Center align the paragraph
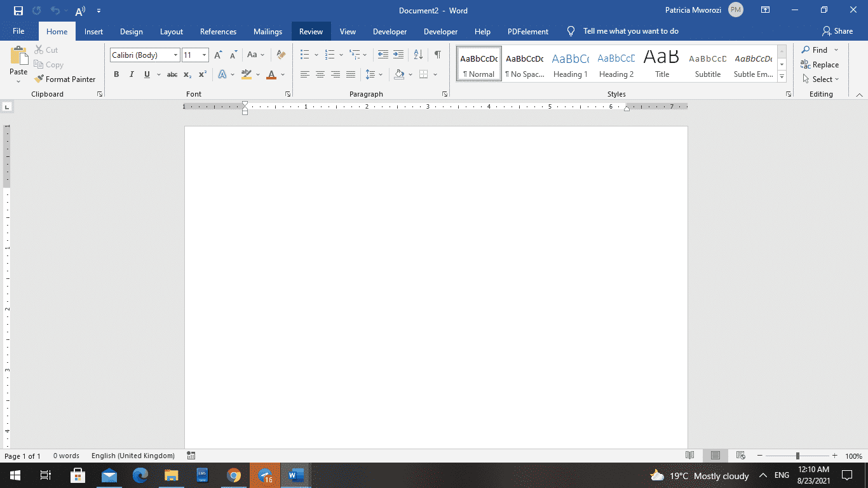 [321, 74]
